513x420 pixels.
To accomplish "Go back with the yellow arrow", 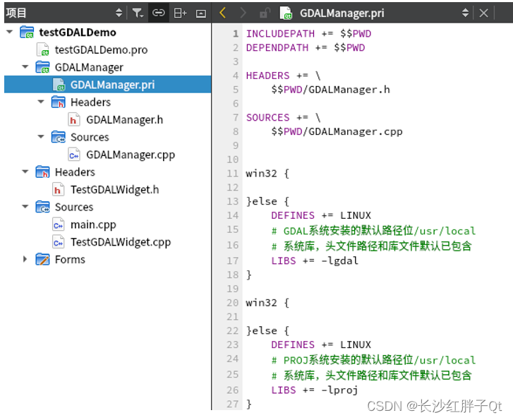I will click(223, 13).
